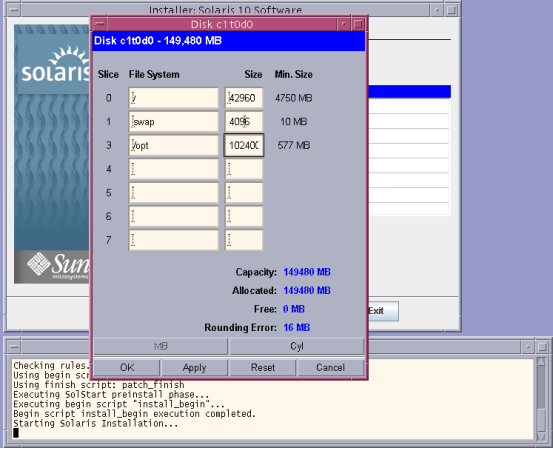Click the Disk c1t0d0 dialog title bar

click(x=222, y=24)
